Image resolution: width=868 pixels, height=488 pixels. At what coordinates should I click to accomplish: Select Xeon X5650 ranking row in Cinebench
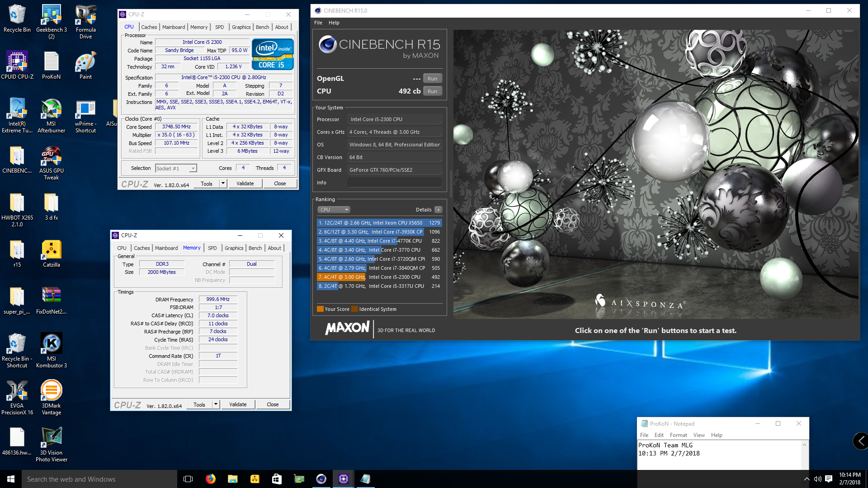pos(379,223)
